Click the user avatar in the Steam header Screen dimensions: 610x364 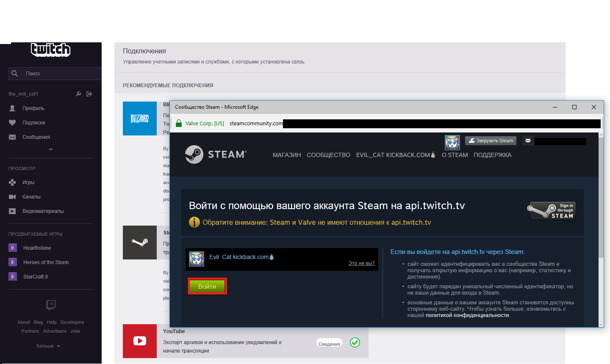452,143
